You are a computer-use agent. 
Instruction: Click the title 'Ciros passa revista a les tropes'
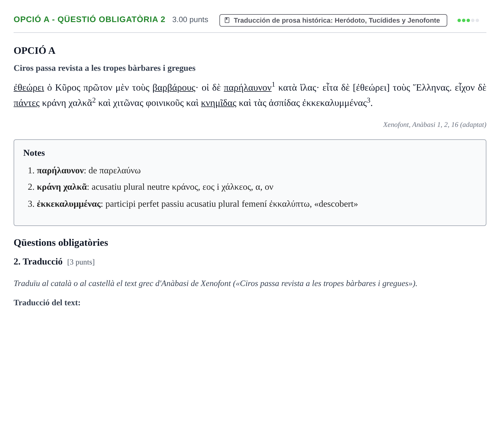(105, 68)
